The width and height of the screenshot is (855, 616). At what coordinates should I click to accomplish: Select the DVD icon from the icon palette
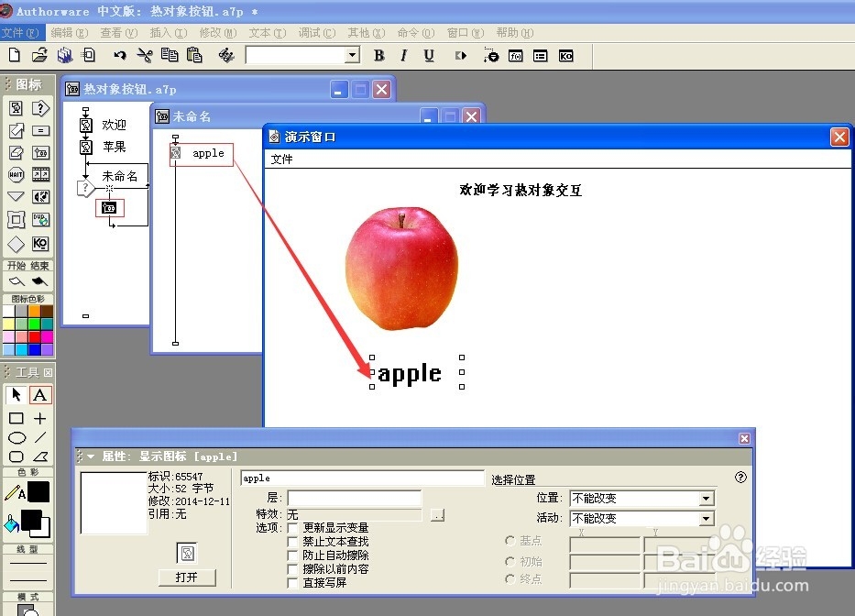click(x=40, y=218)
